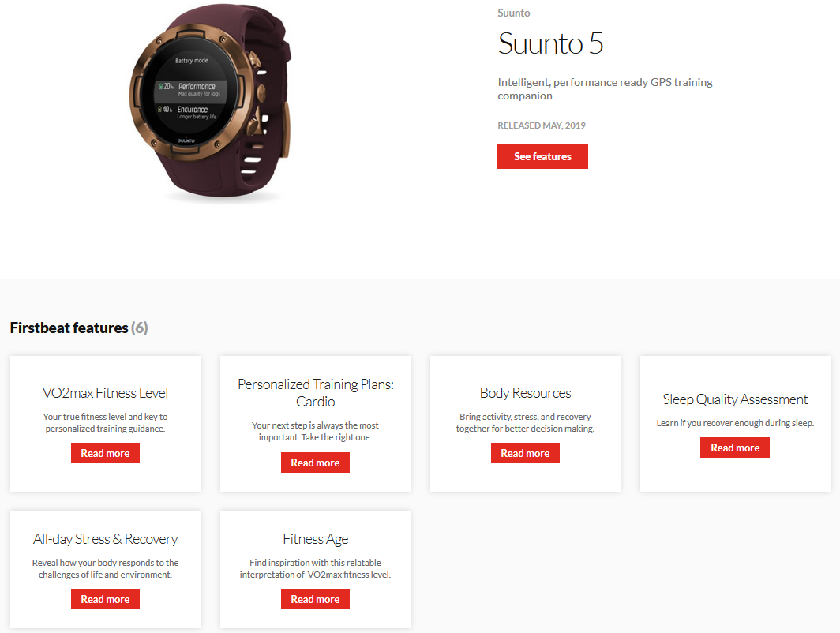Click the product tagline about GPS training companion
This screenshot has width=840, height=633.
coord(605,89)
